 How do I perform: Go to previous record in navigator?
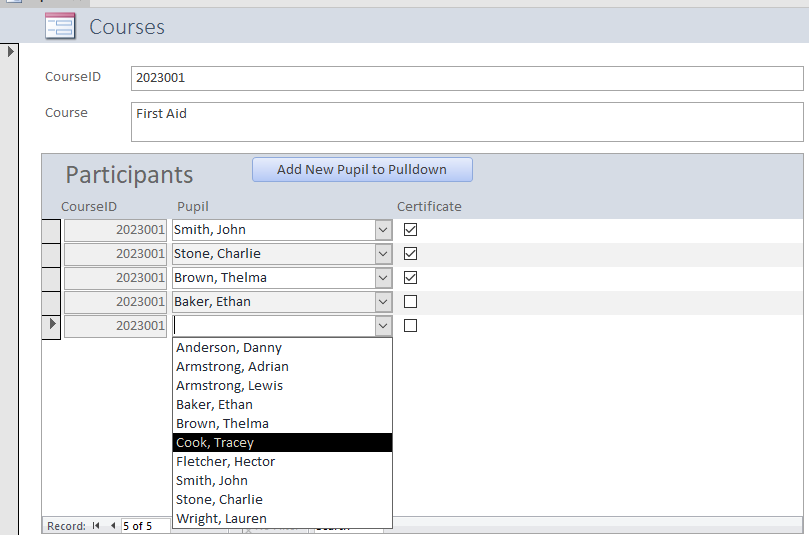113,526
